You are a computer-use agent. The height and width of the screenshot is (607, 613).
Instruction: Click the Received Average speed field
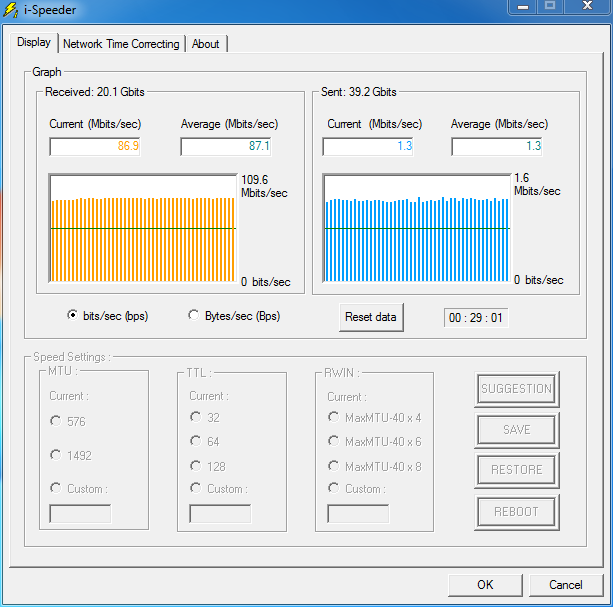(x=225, y=146)
